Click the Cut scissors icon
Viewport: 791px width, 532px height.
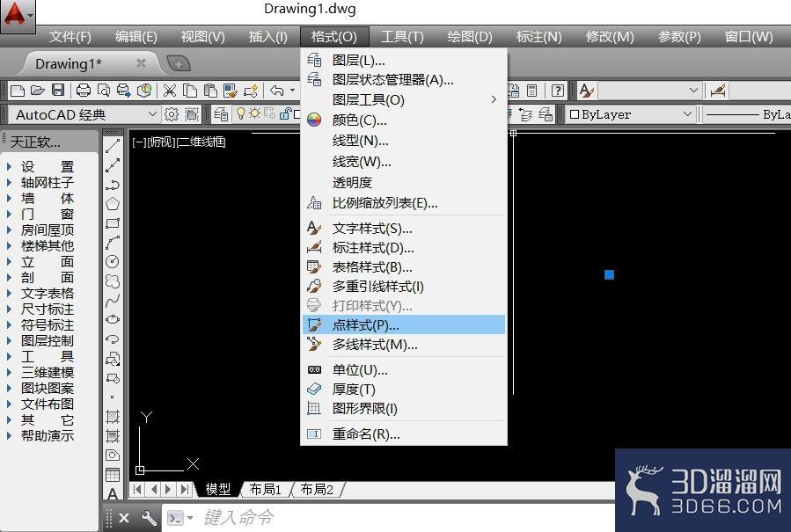170,91
